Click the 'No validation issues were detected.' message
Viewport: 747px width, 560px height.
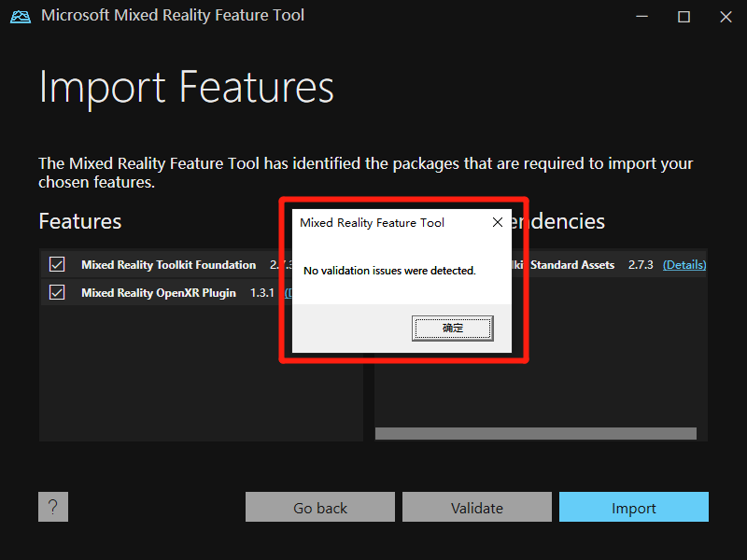pos(389,271)
